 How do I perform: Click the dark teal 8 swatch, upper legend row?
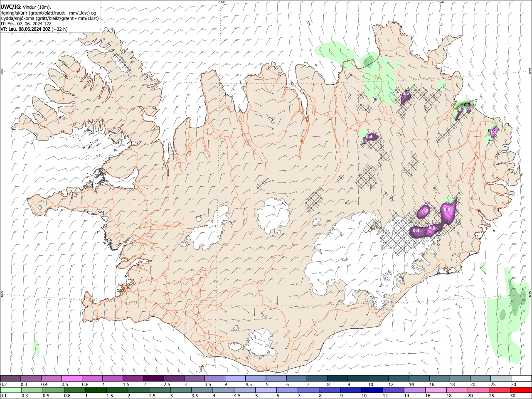pos(337,378)
